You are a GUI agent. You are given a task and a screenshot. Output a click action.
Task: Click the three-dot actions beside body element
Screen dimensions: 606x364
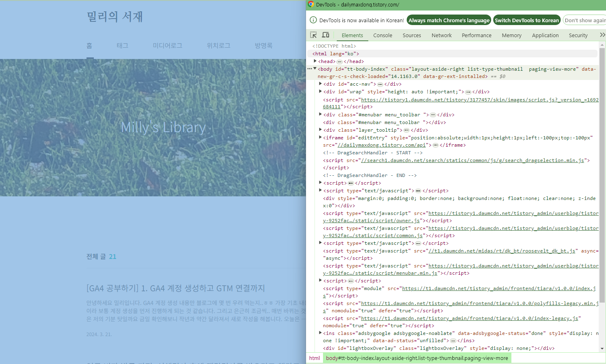[x=309, y=69]
